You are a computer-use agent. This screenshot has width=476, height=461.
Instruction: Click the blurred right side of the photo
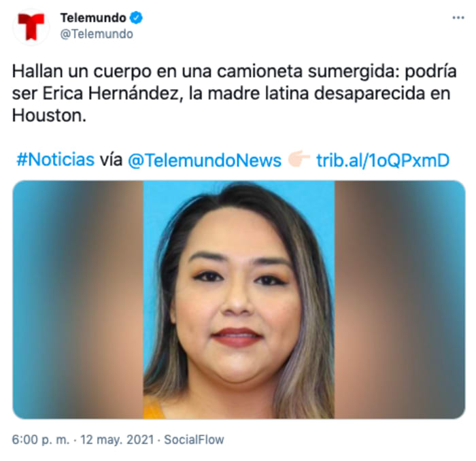(x=400, y=300)
